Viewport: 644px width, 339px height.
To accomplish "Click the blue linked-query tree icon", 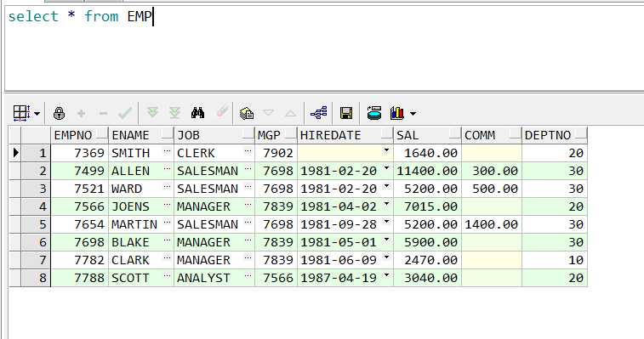I will coord(319,112).
